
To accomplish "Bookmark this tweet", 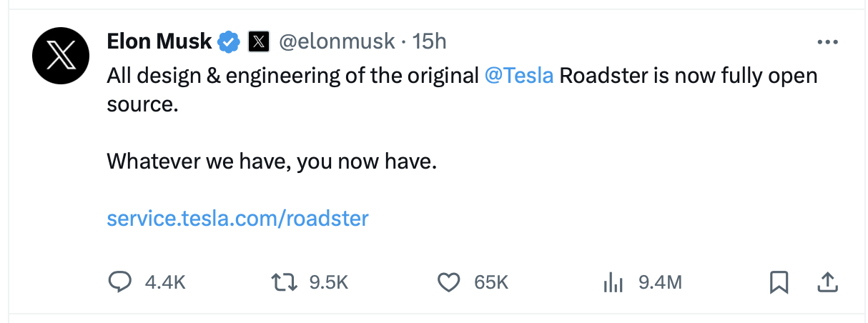I will click(779, 283).
